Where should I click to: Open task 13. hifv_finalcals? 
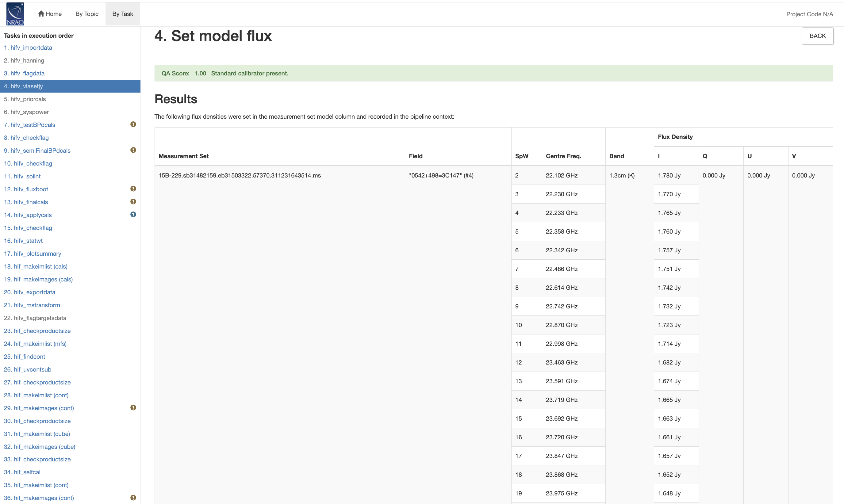[26, 202]
